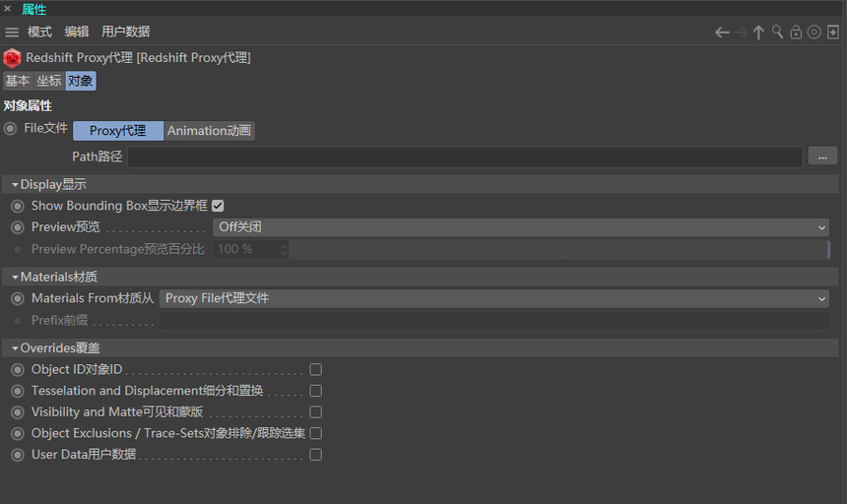Click the circular mode target icon
Viewport: 847px width, 504px height.
pyautogui.click(x=814, y=31)
